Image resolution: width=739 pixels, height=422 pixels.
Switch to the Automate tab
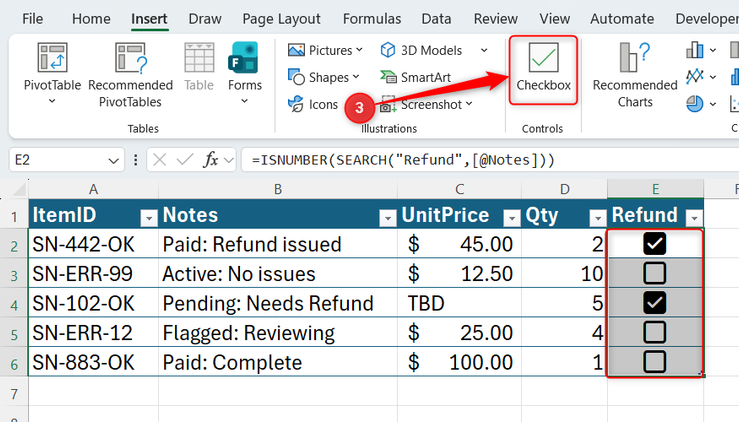click(x=622, y=19)
